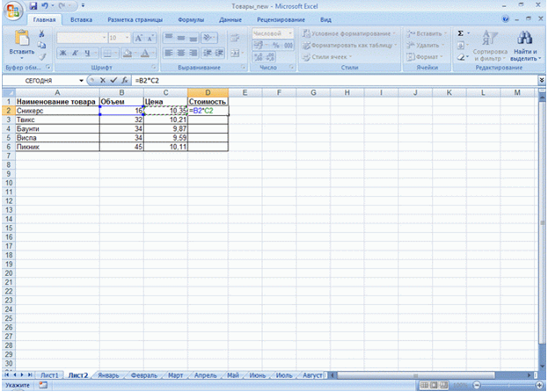Open the Числовой number format dropdown
This screenshot has width=548, height=392.
(x=289, y=33)
